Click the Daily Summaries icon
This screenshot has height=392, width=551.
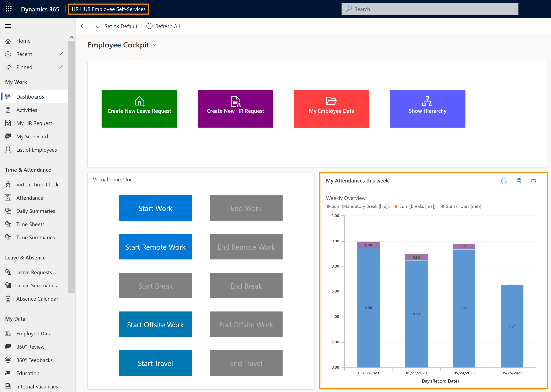tap(8, 211)
